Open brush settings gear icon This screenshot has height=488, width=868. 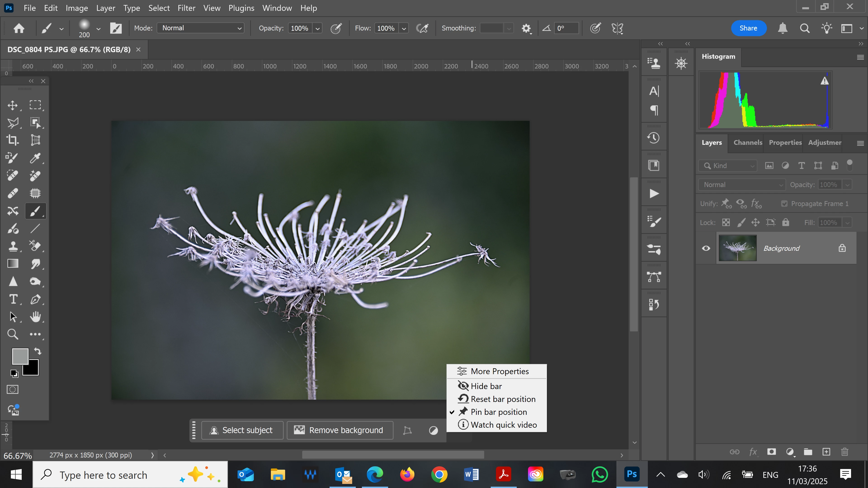526,28
